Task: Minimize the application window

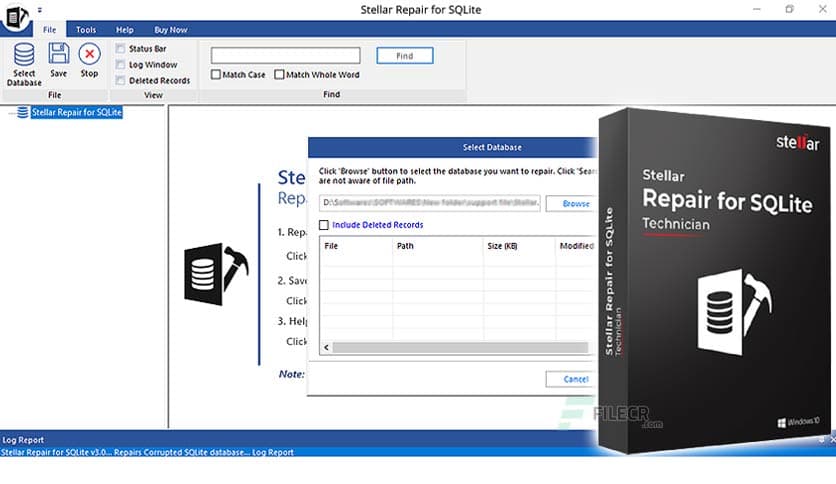Action: [757, 9]
